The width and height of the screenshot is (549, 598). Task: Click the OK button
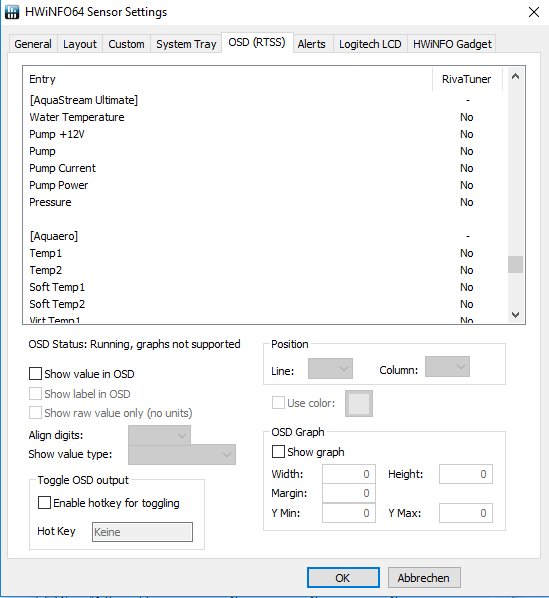point(343,578)
